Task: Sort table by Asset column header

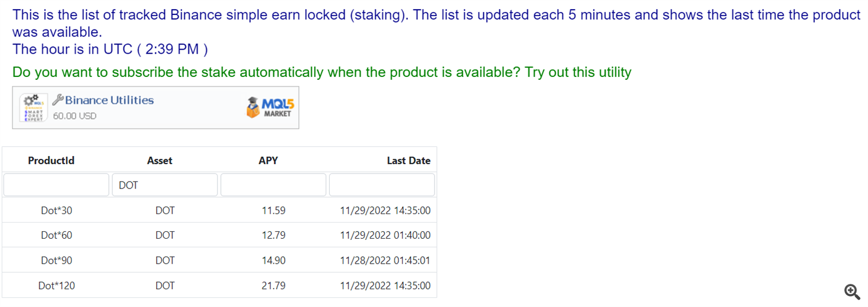Action: tap(160, 160)
